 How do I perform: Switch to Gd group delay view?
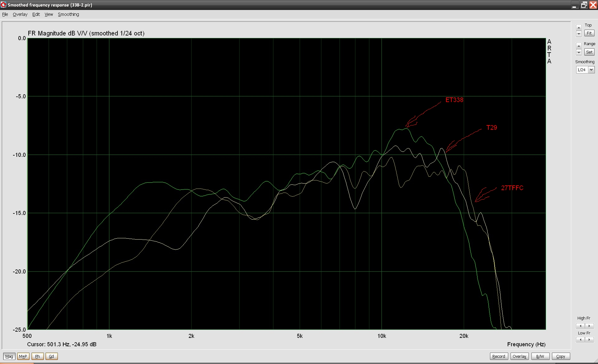pyautogui.click(x=51, y=356)
